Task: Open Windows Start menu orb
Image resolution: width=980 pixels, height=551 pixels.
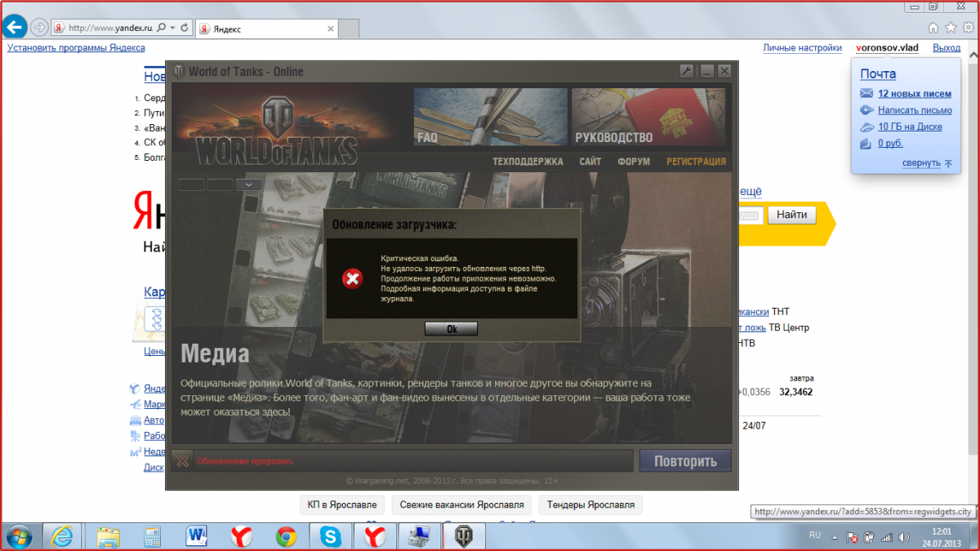Action: point(19,535)
